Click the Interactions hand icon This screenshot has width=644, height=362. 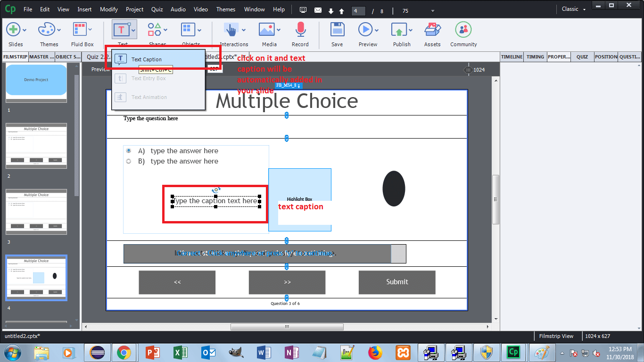(x=231, y=30)
